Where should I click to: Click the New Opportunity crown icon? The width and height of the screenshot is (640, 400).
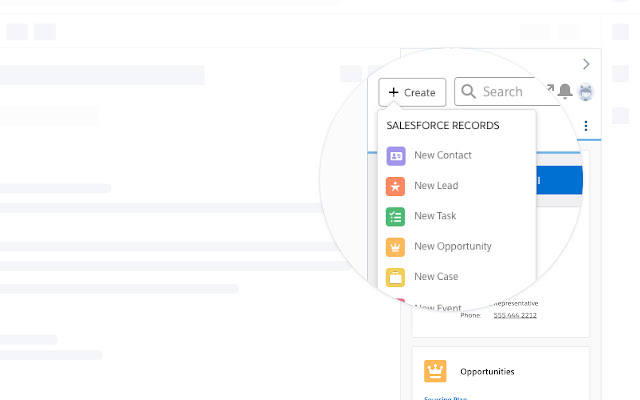(x=396, y=246)
